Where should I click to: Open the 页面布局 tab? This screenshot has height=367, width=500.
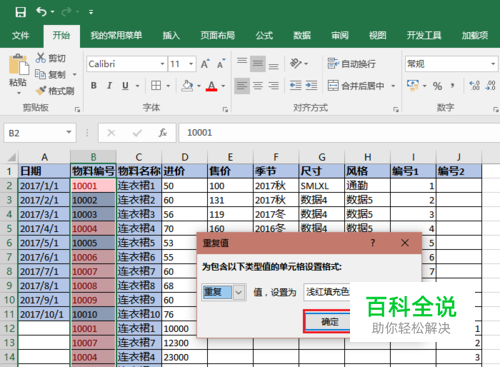[x=218, y=35]
